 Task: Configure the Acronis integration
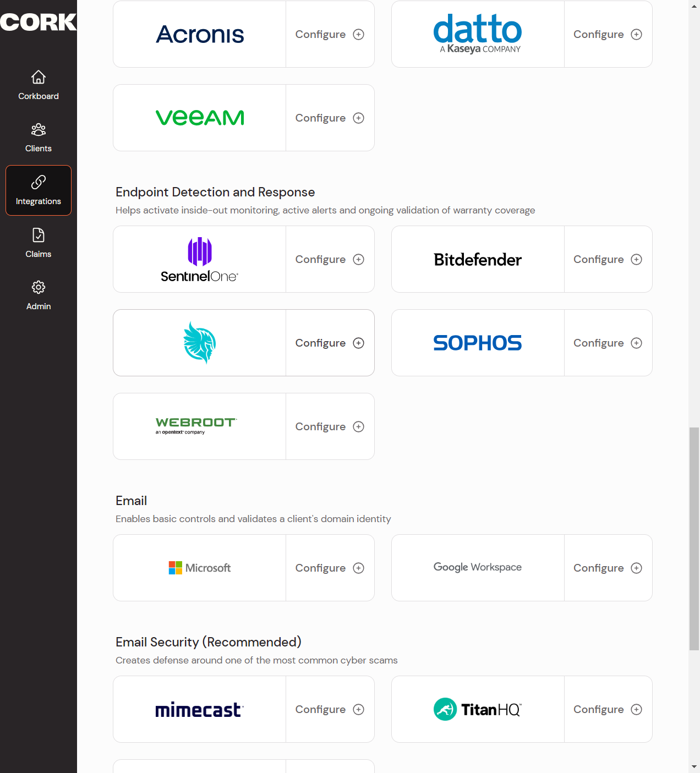click(330, 34)
